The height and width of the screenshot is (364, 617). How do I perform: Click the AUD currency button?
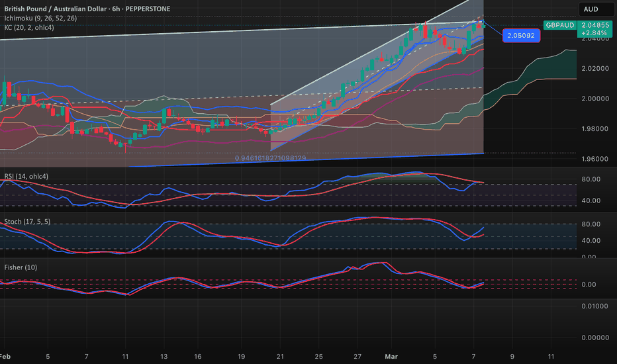pos(596,9)
